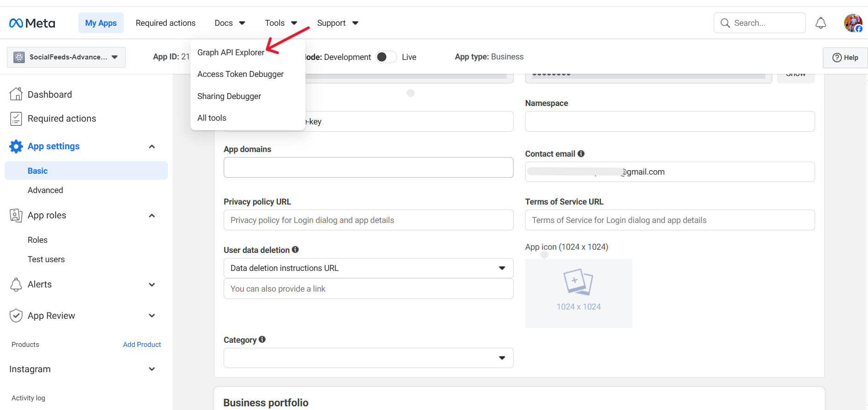This screenshot has height=410, width=868.
Task: Click the App settings gear icon
Action: pos(16,146)
